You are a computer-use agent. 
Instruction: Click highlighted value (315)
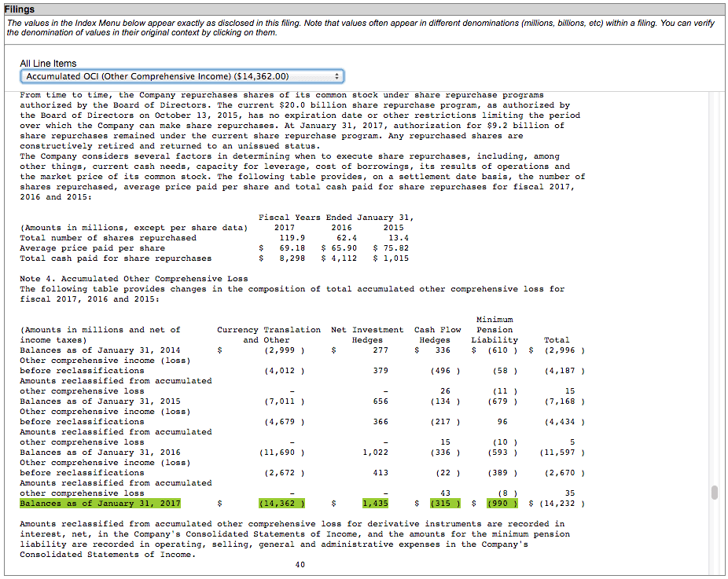445,504
